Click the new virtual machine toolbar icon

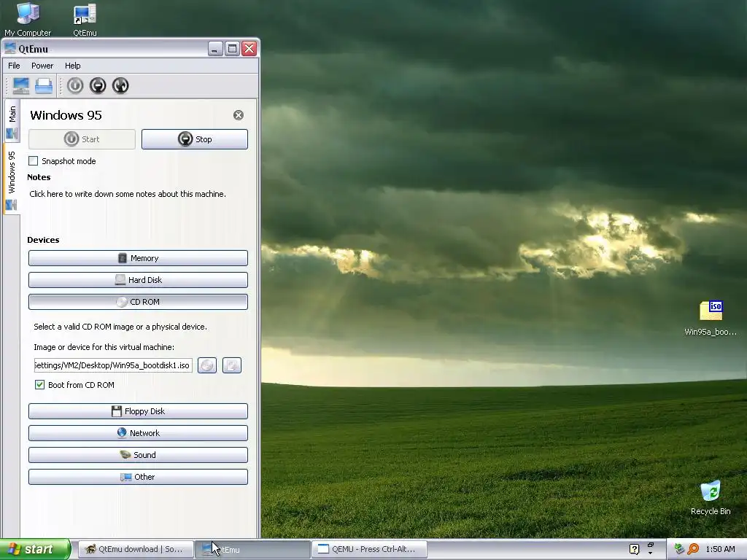(21, 86)
